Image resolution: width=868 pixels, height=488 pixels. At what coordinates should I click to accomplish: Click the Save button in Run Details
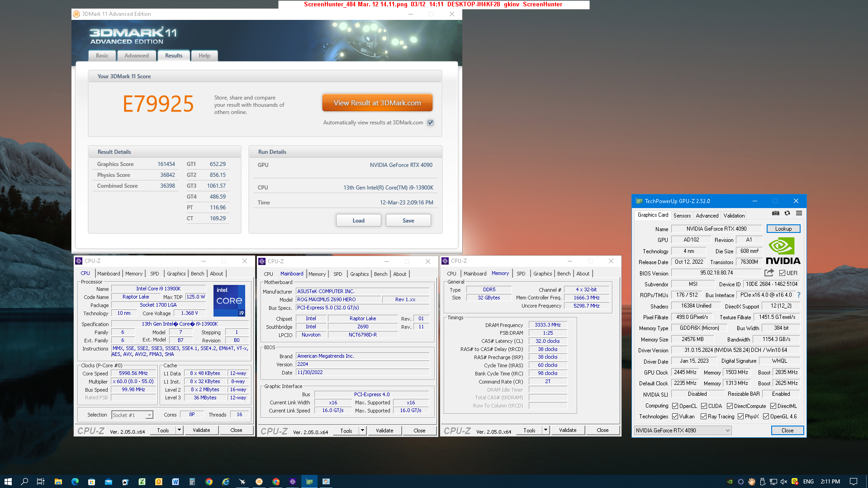(408, 220)
